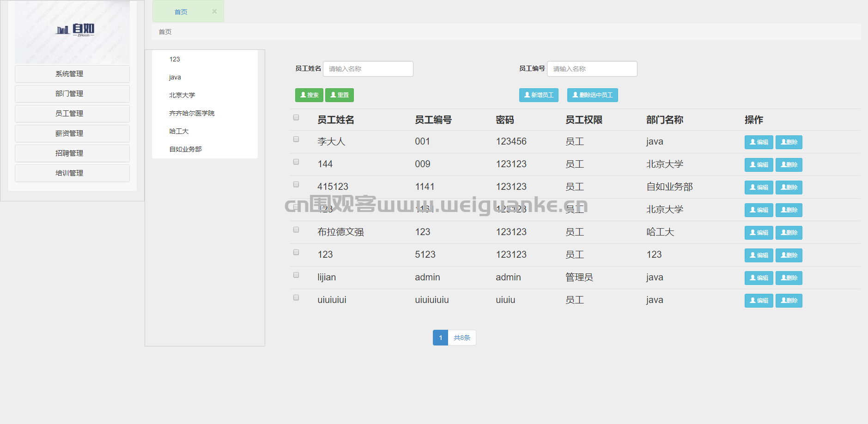Delete employee 布拉德文强
868x424 pixels.
(789, 233)
